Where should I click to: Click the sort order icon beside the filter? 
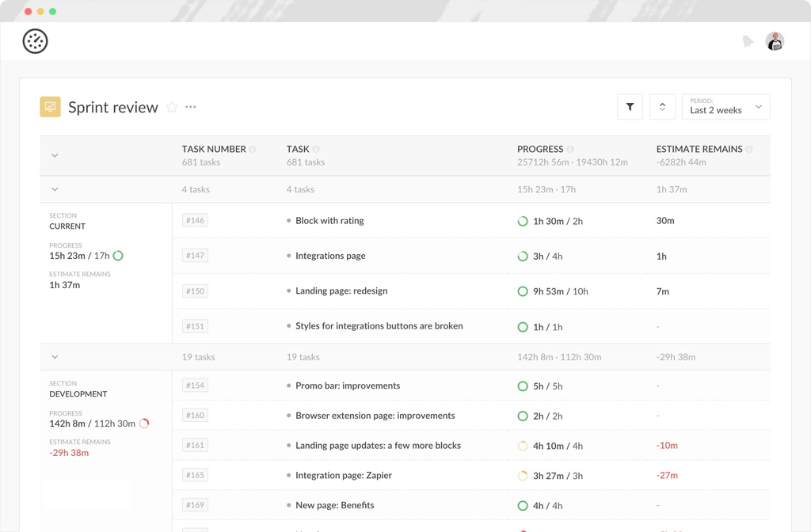[x=662, y=106]
